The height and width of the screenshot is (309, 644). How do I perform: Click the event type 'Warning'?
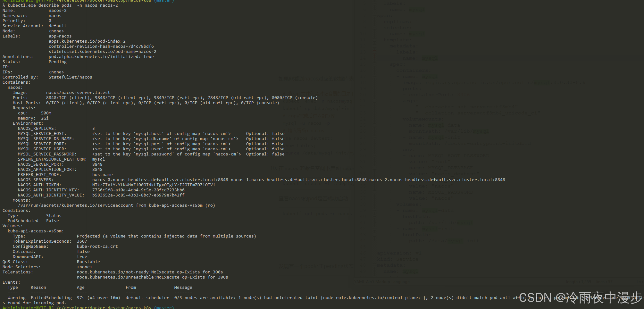(17, 298)
